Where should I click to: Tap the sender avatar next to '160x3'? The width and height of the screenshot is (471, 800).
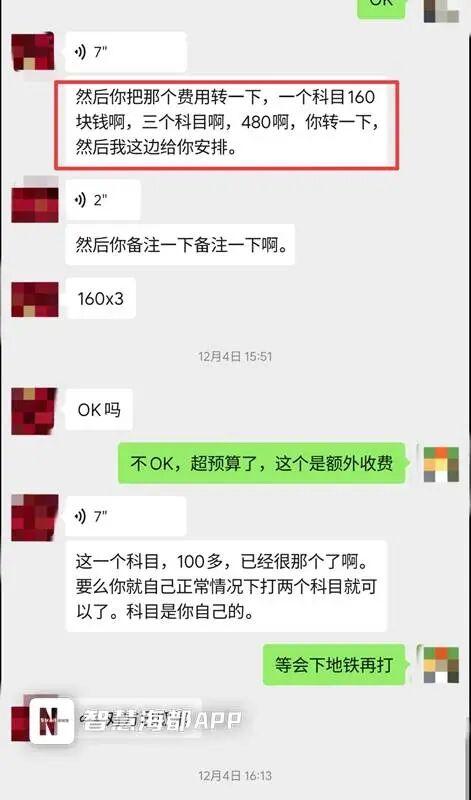(x=35, y=299)
